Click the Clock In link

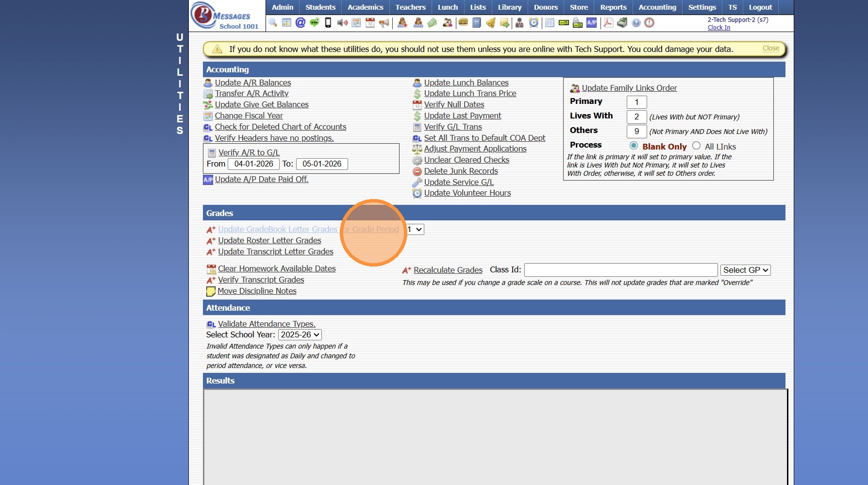coord(718,28)
